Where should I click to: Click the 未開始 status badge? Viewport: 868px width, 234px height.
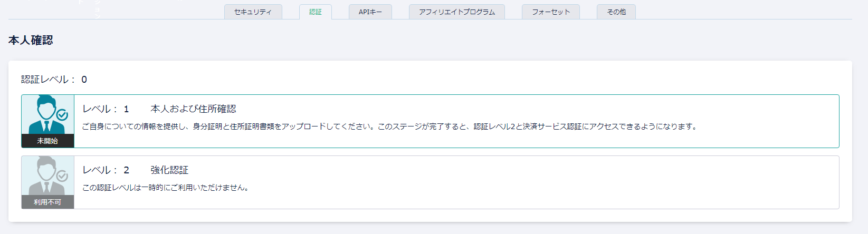pos(48,141)
